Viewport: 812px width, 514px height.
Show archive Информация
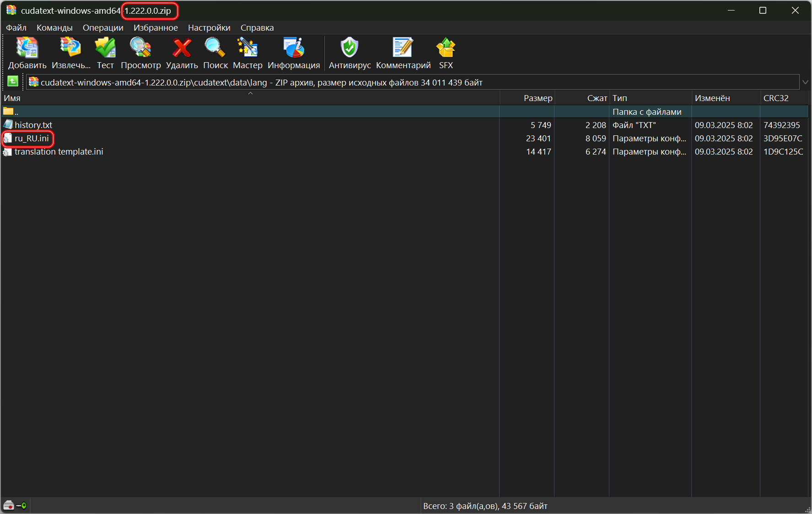click(x=294, y=53)
